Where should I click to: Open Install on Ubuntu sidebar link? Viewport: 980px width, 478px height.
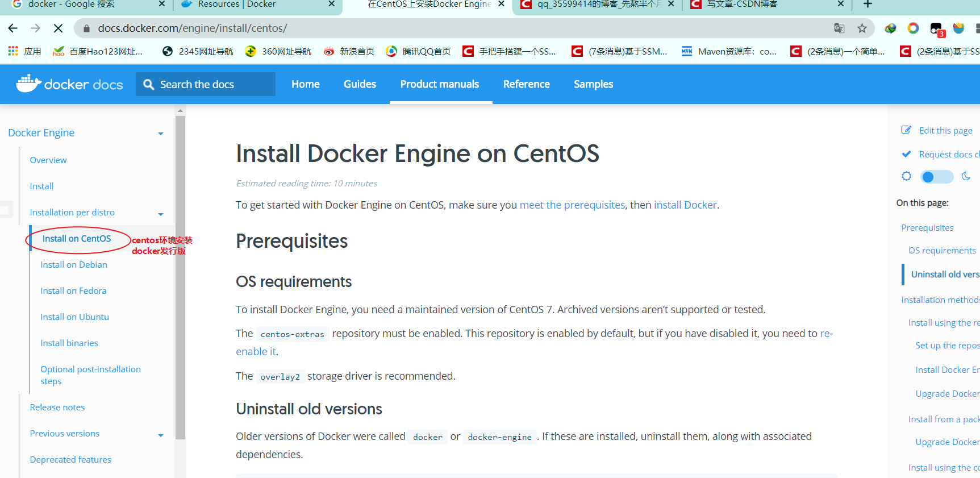tap(74, 317)
